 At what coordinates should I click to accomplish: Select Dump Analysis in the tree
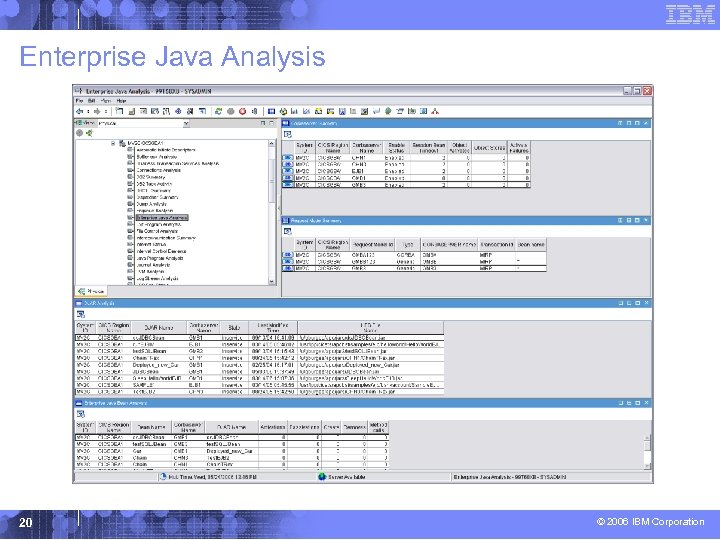click(151, 204)
